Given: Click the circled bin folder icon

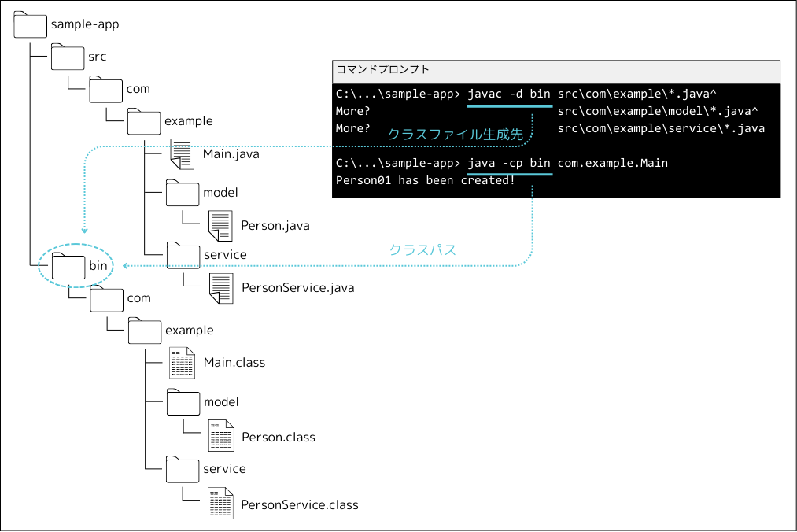Looking at the screenshot, I should [x=68, y=265].
